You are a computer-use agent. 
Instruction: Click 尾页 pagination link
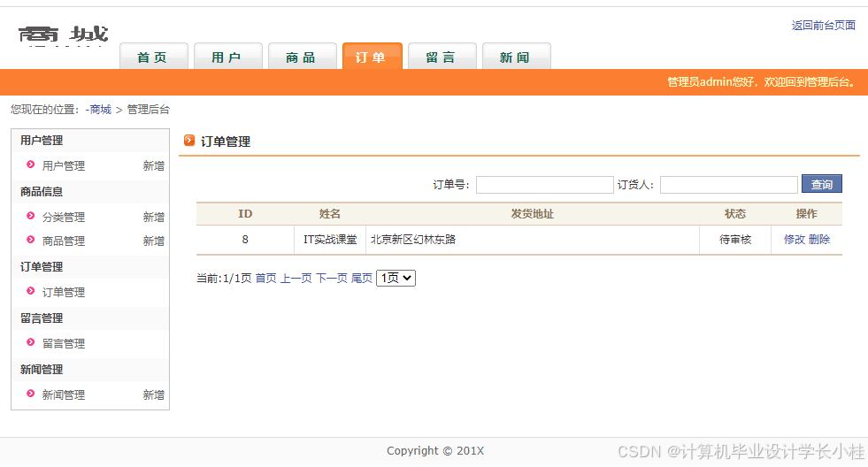click(x=362, y=279)
